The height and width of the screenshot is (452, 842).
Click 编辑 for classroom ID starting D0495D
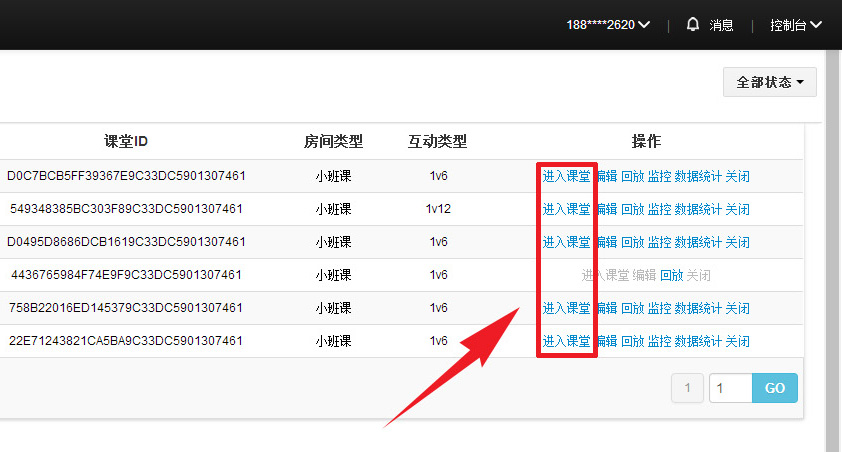pyautogui.click(x=606, y=242)
